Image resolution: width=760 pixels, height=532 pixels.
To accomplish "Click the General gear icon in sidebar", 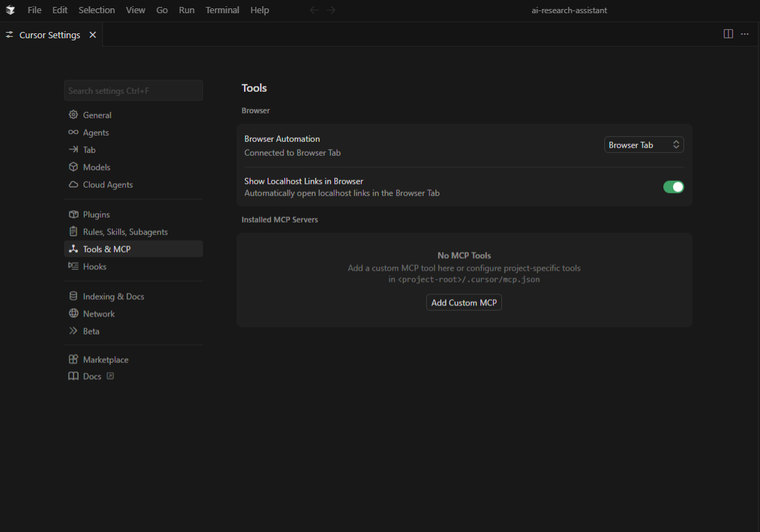I will coord(73,115).
